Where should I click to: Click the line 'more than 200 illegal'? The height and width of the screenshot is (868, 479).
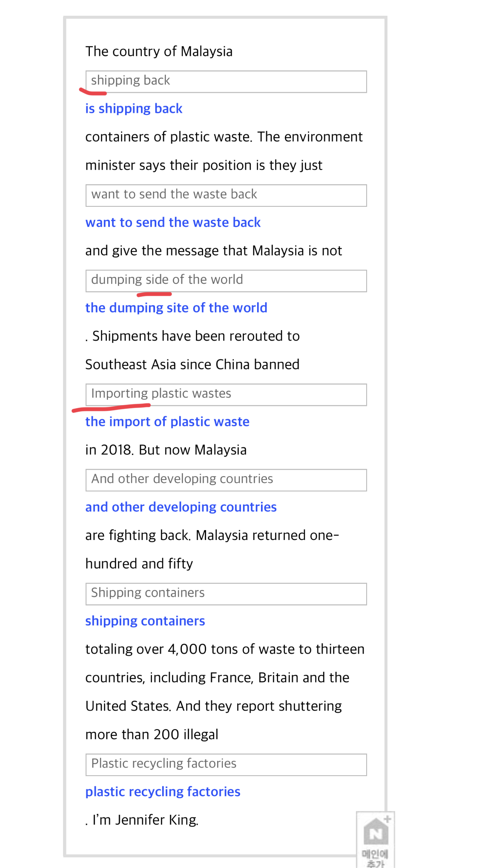152,734
